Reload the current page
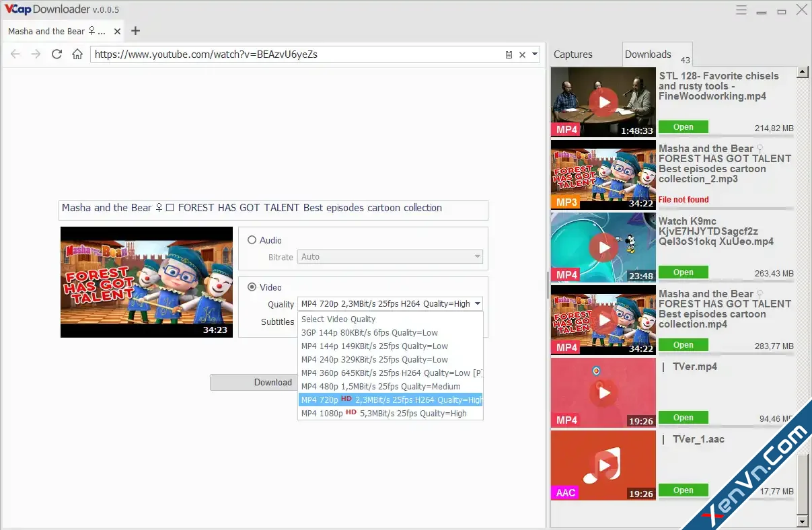Viewport: 812px width, 530px height. pos(57,54)
